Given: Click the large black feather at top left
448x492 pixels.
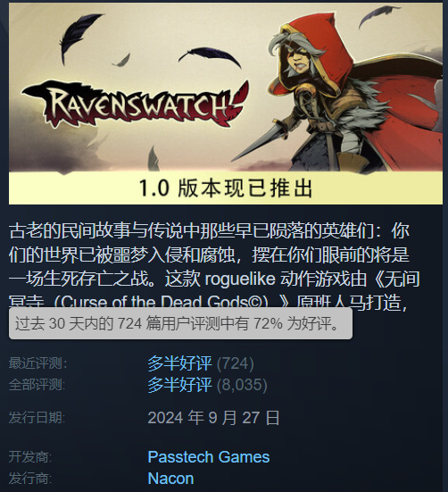Looking at the screenshot, I should [81, 35].
